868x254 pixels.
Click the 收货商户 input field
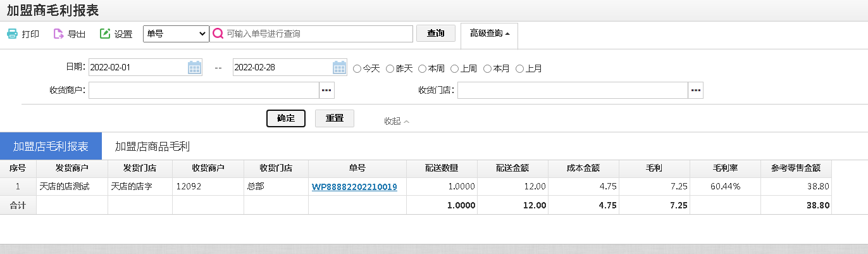click(x=204, y=91)
